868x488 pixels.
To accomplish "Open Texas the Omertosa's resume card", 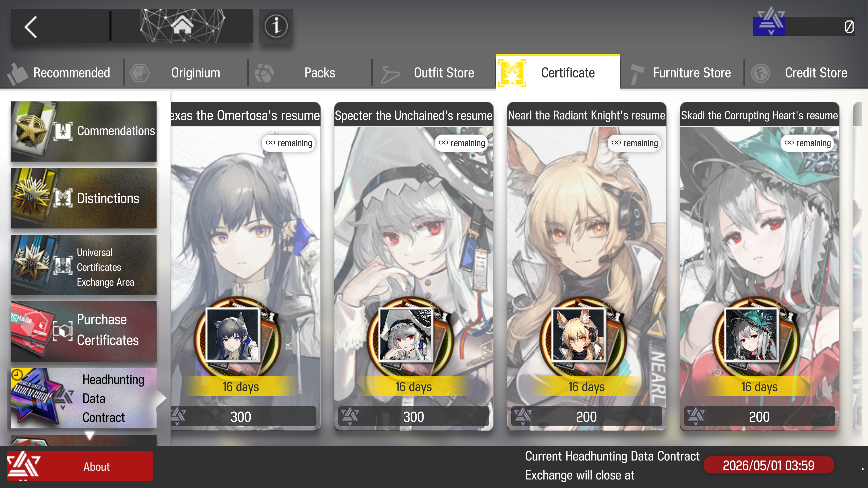I will tap(245, 266).
